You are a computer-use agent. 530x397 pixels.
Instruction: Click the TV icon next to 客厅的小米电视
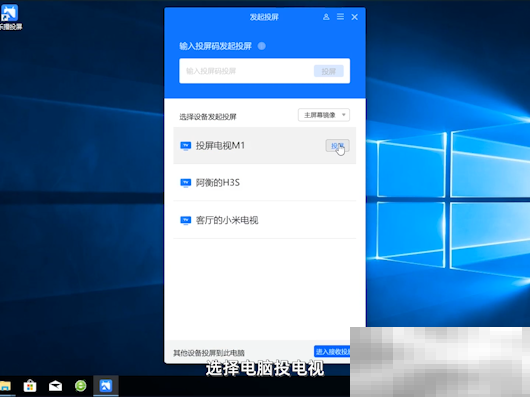click(186, 220)
